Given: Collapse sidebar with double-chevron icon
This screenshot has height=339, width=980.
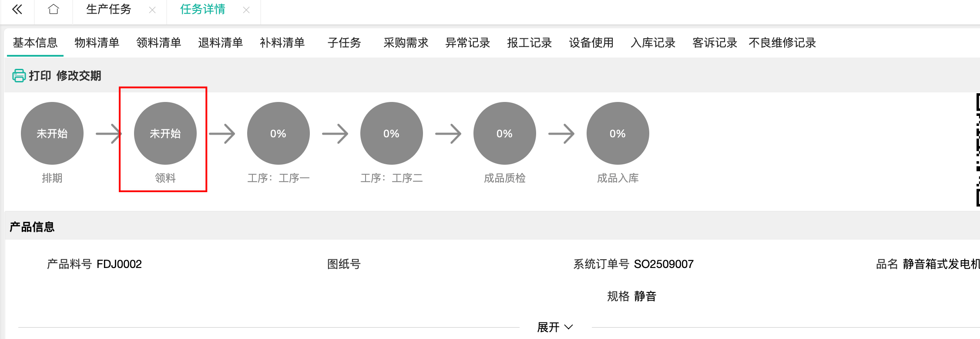Looking at the screenshot, I should (17, 10).
